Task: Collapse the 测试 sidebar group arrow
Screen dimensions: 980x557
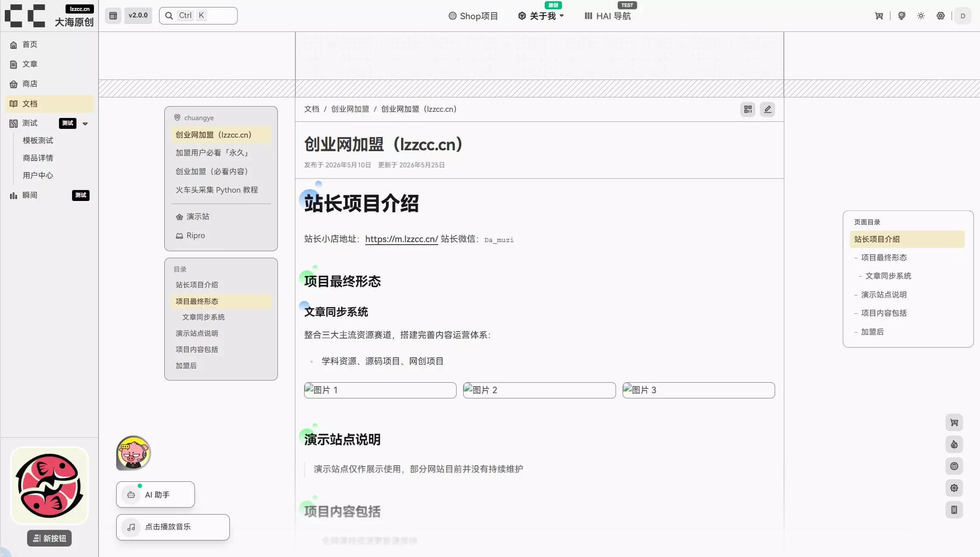Action: point(85,124)
